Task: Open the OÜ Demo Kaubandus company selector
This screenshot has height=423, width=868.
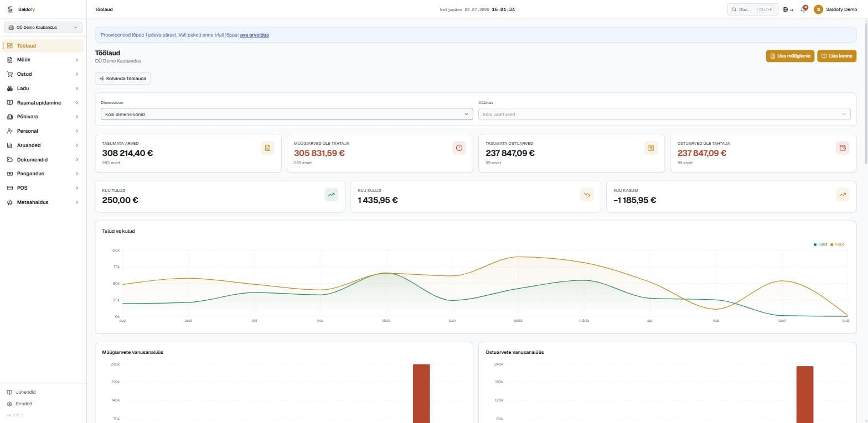Action: (43, 27)
